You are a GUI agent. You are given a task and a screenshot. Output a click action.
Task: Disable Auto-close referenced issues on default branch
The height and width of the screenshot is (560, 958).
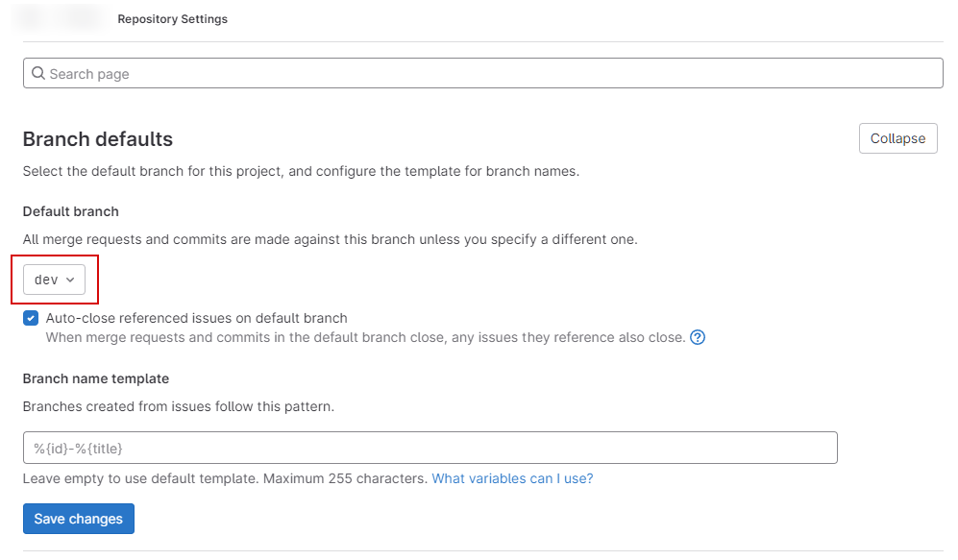(x=30, y=317)
